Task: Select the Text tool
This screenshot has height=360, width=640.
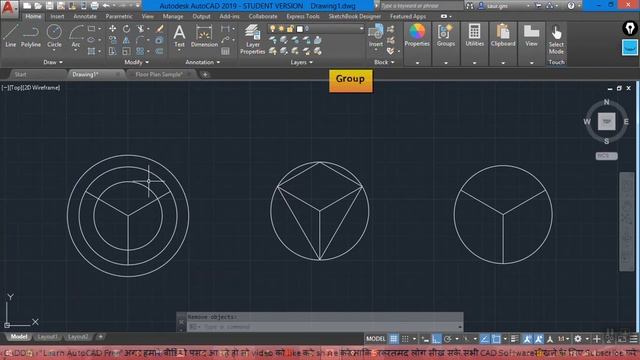Action: [x=179, y=36]
